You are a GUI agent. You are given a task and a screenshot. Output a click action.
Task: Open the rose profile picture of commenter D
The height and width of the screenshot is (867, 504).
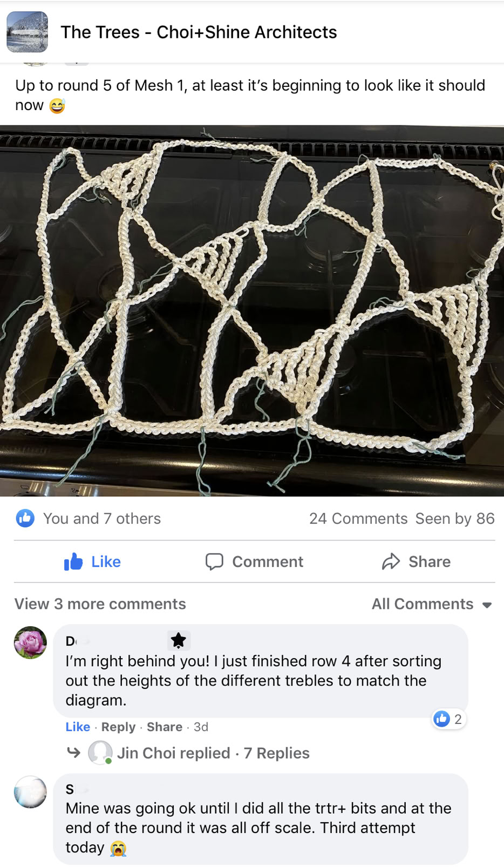30,642
